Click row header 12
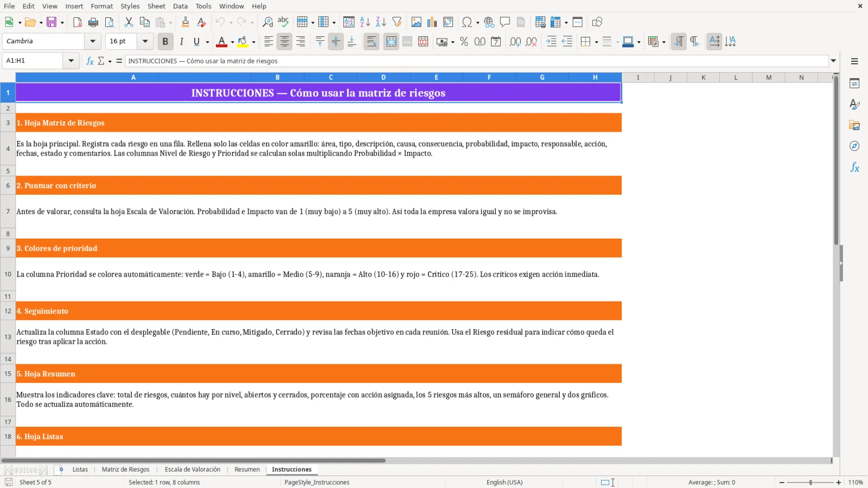 point(8,311)
